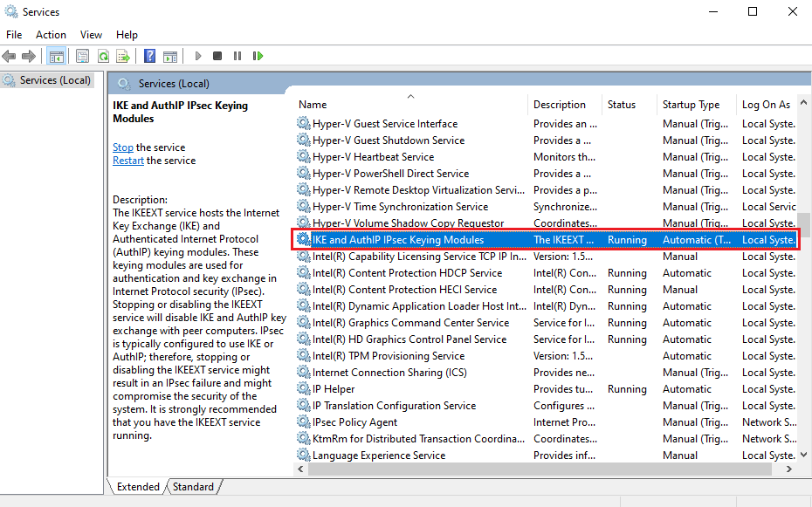Click the Stop the service link

coord(123,147)
